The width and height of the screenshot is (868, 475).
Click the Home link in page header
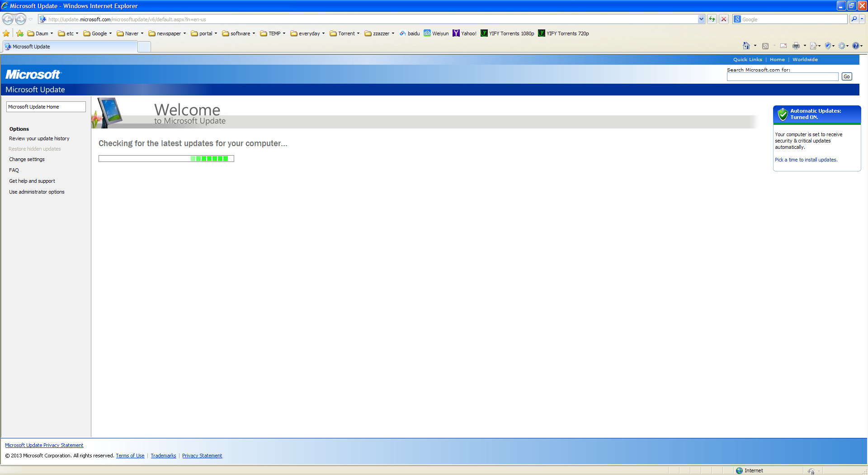pyautogui.click(x=777, y=60)
